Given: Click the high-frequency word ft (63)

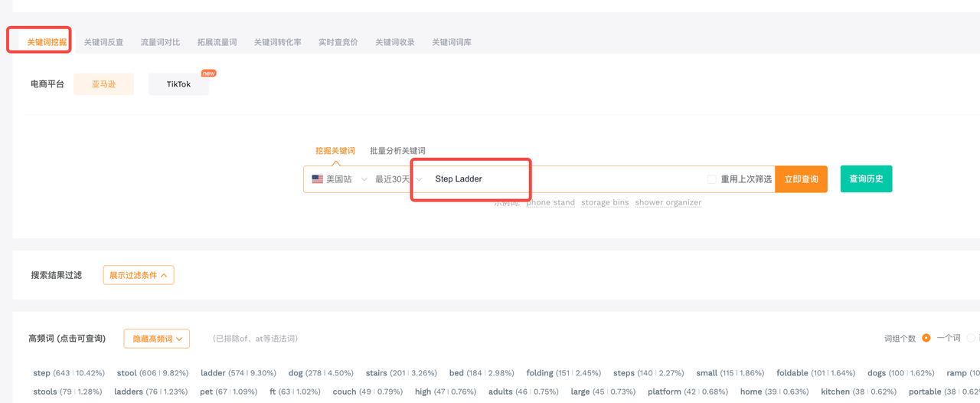Looking at the screenshot, I should [295, 392].
